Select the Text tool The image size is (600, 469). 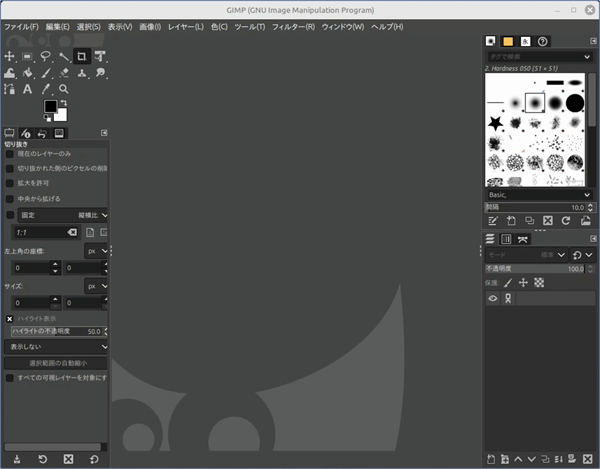[x=27, y=89]
